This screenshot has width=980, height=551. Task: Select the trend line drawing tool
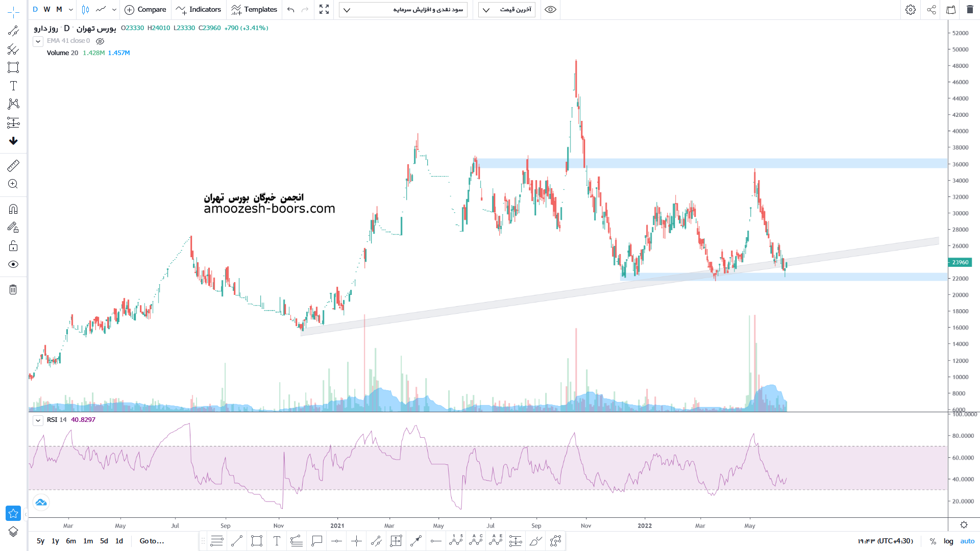click(13, 31)
